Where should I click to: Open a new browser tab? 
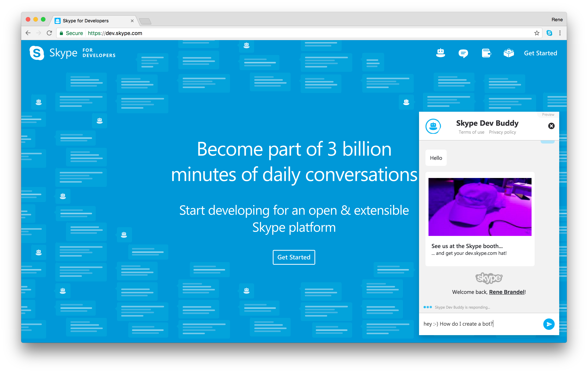click(145, 21)
